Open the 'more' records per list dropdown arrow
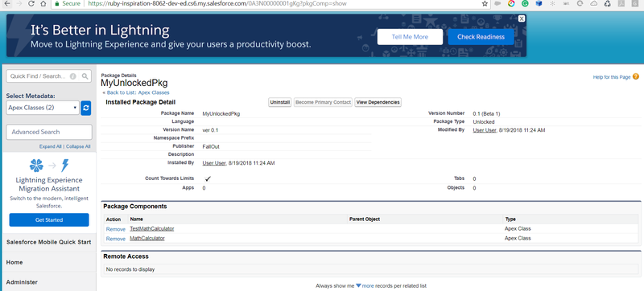The image size is (644, 291). click(358, 285)
